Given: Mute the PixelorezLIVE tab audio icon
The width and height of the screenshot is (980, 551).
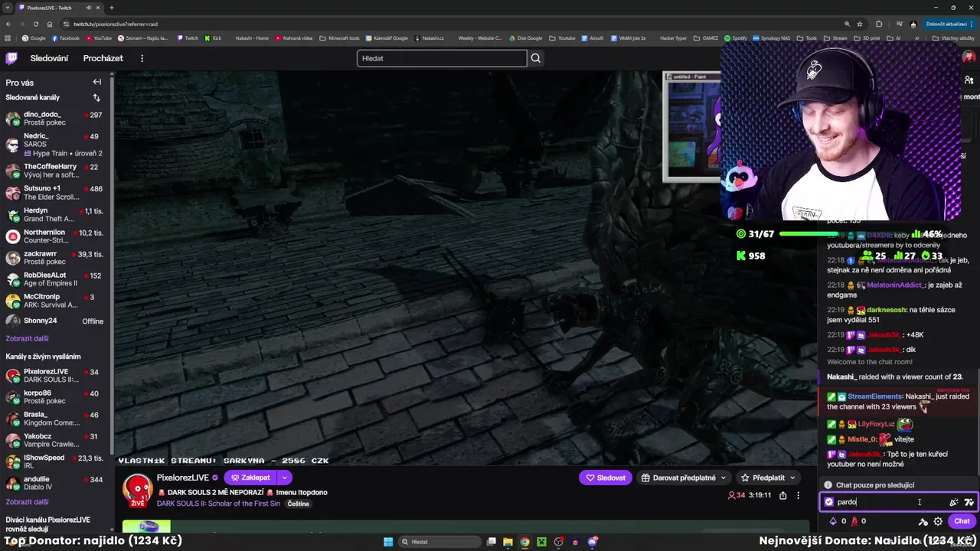Looking at the screenshot, I should point(89,8).
